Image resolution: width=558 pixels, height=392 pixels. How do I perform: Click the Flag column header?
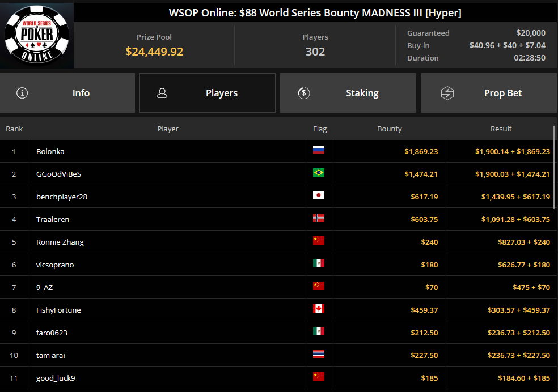320,129
